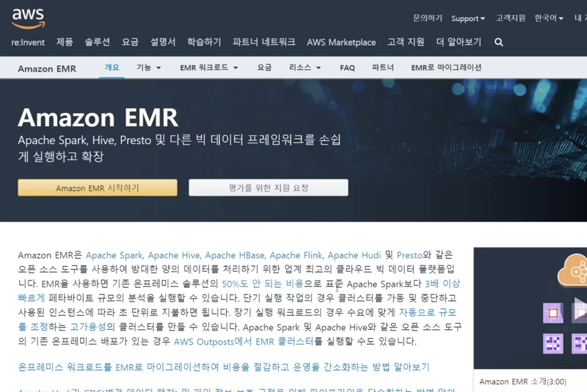Expand the 리소스 dropdown menu

(305, 67)
